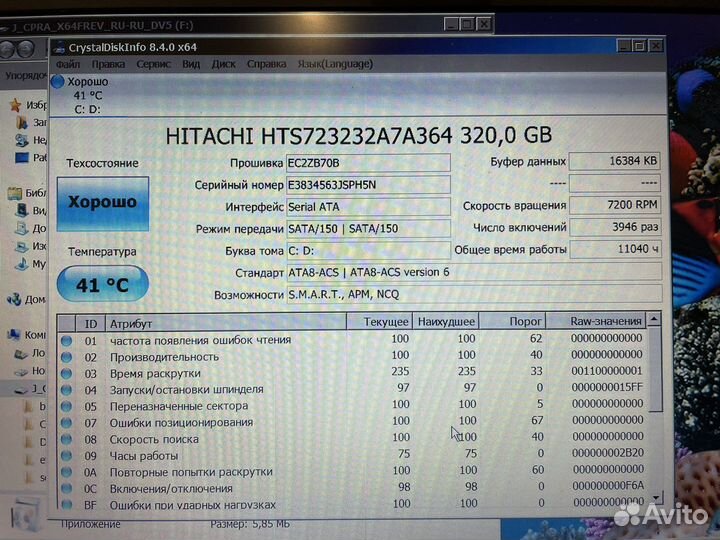Click Библиотеки folder icon in Explorer sidebar
720x540 pixels.
pyautogui.click(x=15, y=193)
